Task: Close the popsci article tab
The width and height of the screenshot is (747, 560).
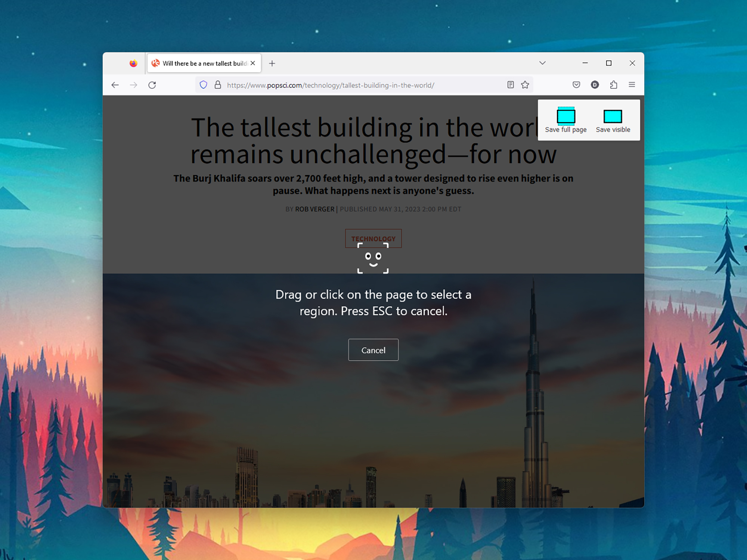Action: (253, 63)
